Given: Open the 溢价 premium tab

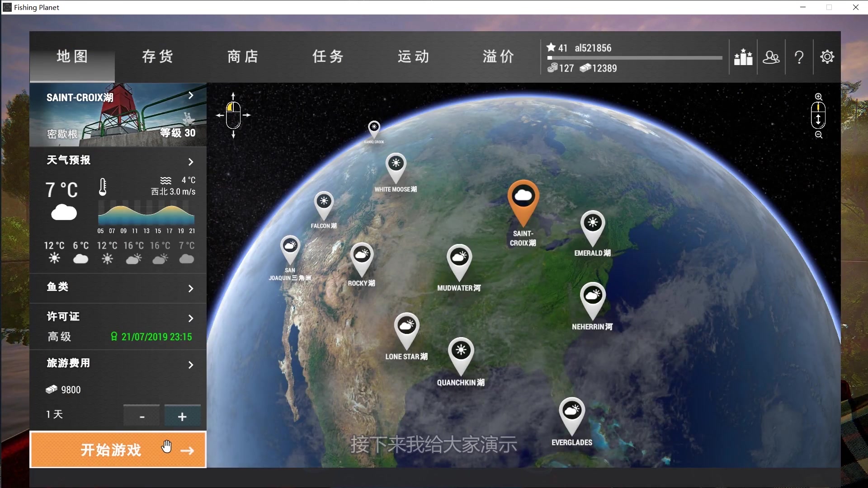Looking at the screenshot, I should (499, 56).
